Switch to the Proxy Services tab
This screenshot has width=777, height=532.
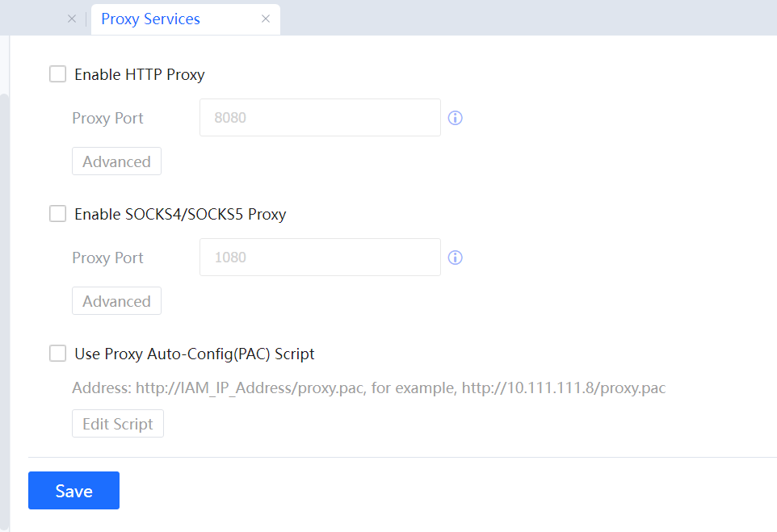(x=150, y=19)
